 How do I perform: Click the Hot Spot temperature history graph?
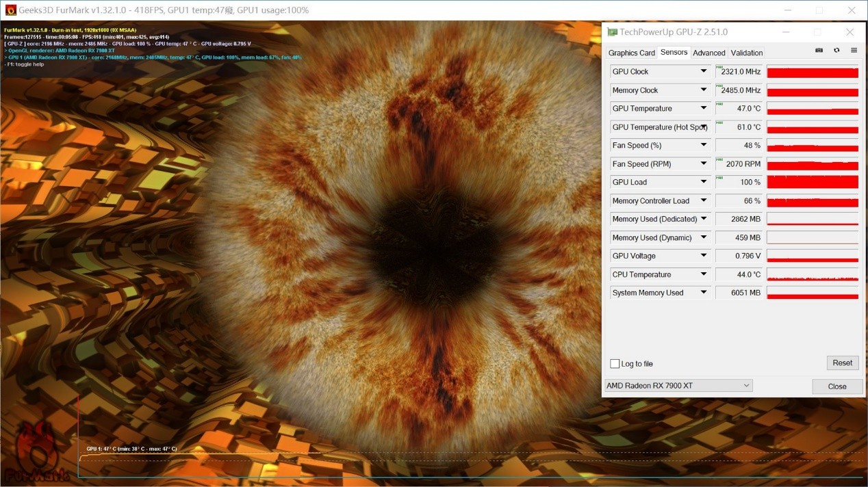[x=813, y=127]
